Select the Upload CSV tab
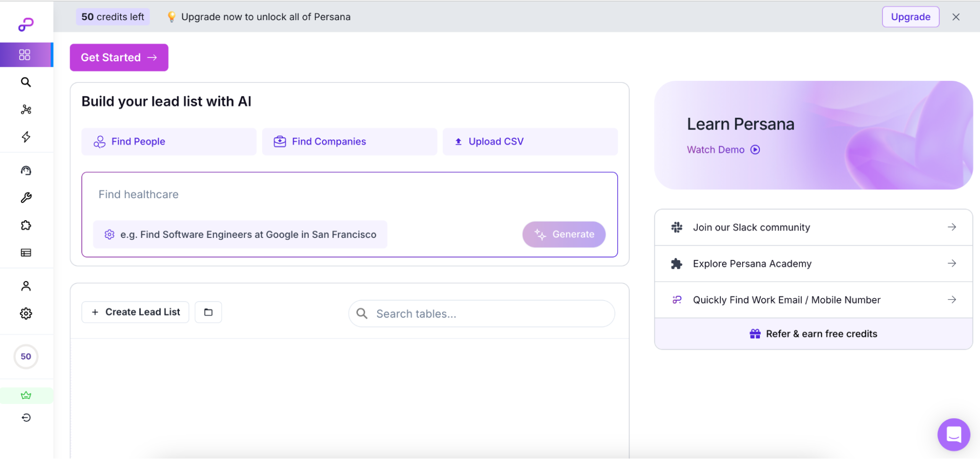Screen dimensions: 980x459 coord(530,142)
